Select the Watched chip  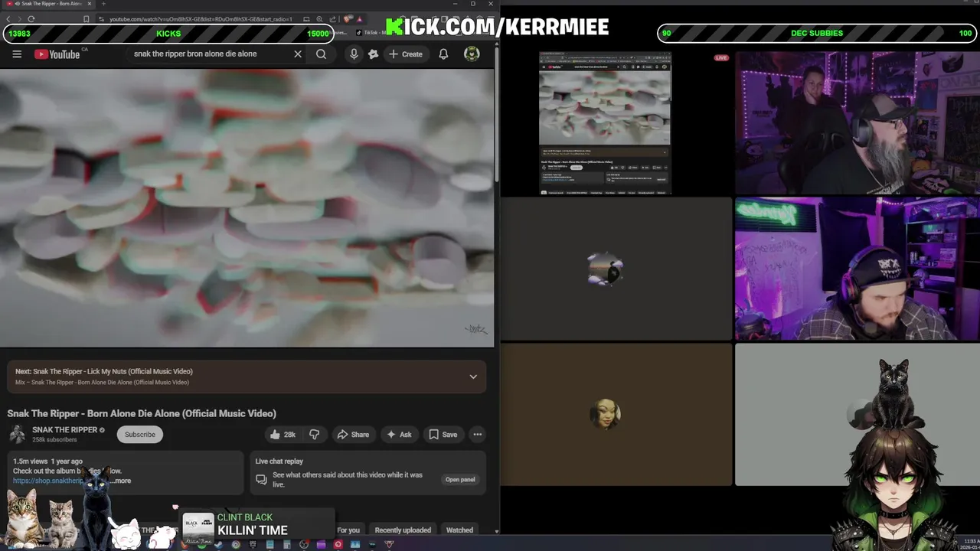tap(459, 530)
